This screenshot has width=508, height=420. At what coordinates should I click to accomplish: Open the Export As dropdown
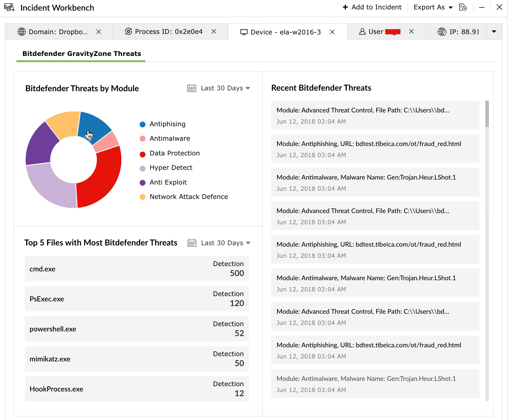pos(433,7)
